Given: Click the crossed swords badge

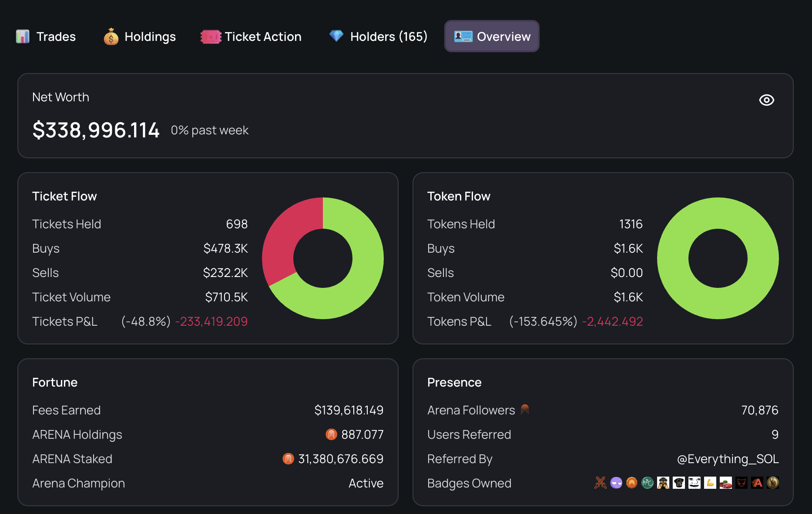Looking at the screenshot, I should 601,483.
